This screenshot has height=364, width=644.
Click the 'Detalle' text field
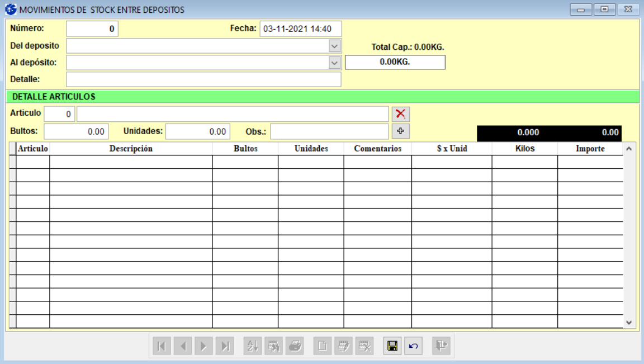tap(203, 79)
